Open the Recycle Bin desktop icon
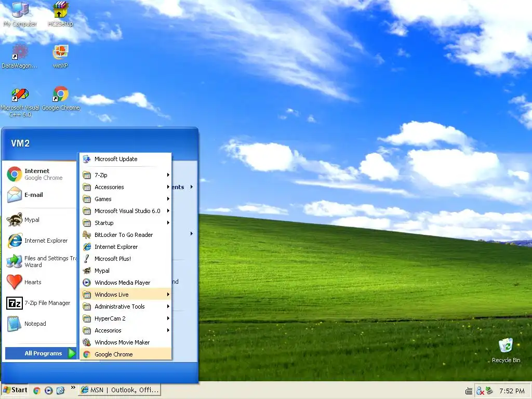Screen dimensions: 532x399 506,350
